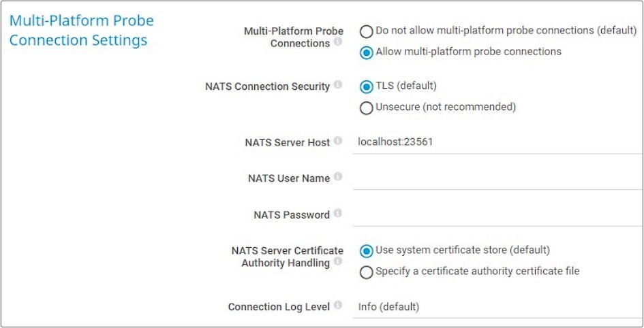The height and width of the screenshot is (328, 644).
Task: Click the 'NATS Connection Security' label text
Action: coord(267,87)
